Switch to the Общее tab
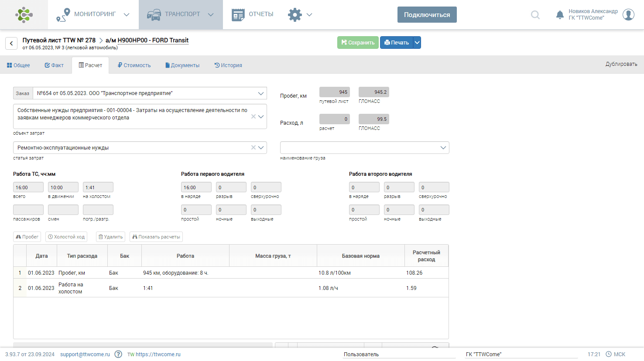This screenshot has width=644, height=361. (x=18, y=65)
